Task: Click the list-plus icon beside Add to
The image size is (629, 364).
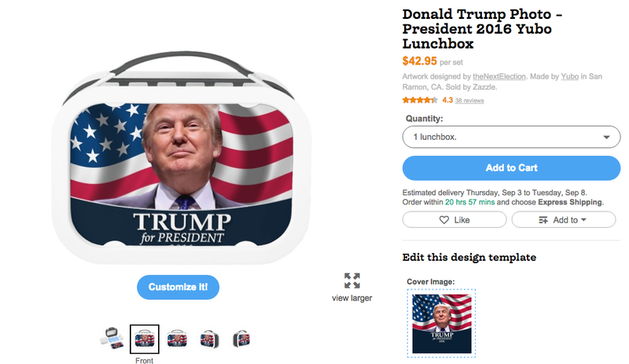Action: pyautogui.click(x=543, y=220)
